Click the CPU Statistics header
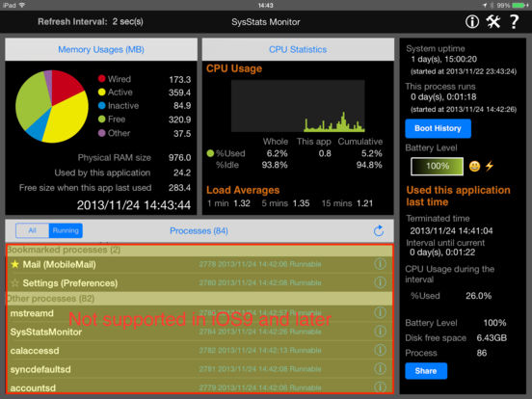Screen dimensions: 532x399 point(298,49)
